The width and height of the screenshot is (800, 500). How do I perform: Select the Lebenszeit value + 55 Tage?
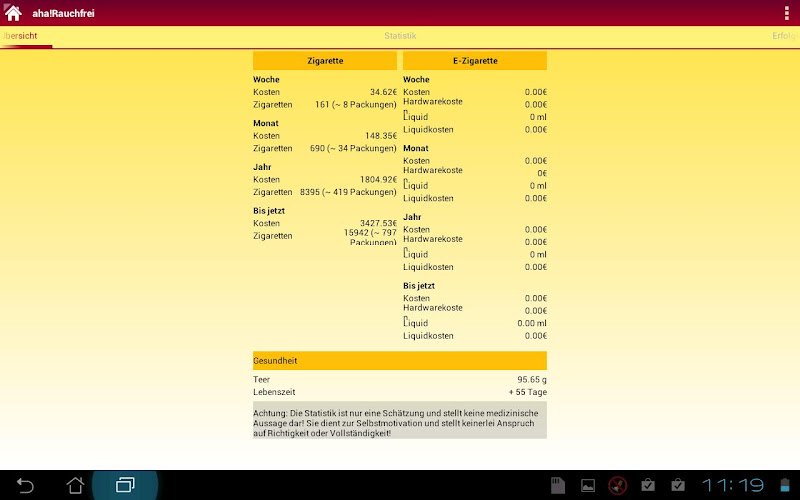528,392
